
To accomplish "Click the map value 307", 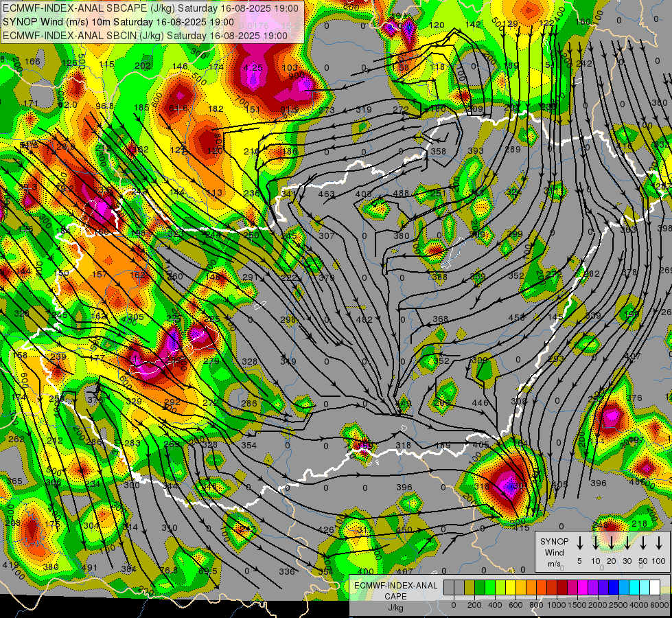I will (x=327, y=236).
